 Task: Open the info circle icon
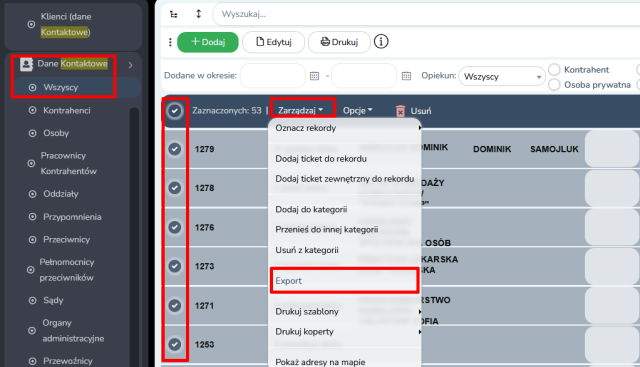[381, 42]
